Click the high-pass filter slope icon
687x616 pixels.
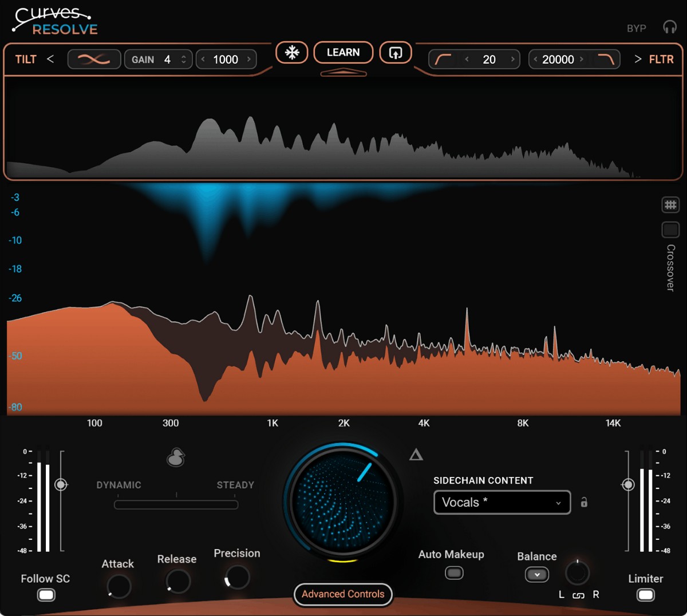[x=443, y=60]
